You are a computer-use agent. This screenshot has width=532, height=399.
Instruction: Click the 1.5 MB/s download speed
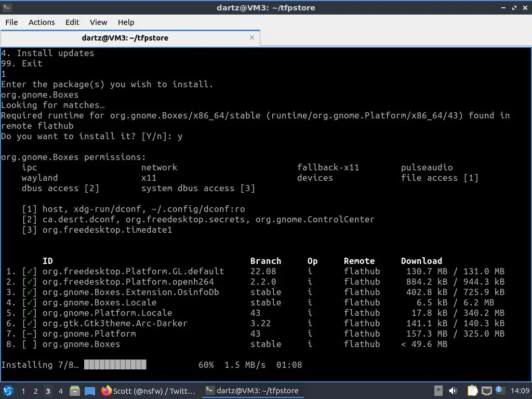(x=245, y=365)
